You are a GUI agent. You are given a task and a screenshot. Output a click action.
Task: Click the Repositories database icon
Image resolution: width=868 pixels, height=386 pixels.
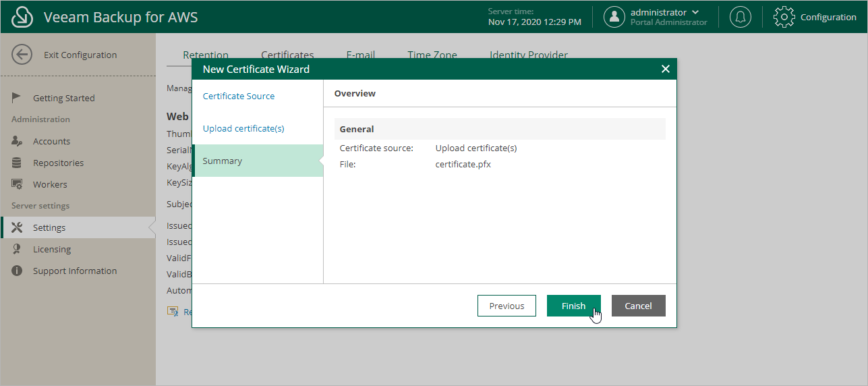click(17, 163)
